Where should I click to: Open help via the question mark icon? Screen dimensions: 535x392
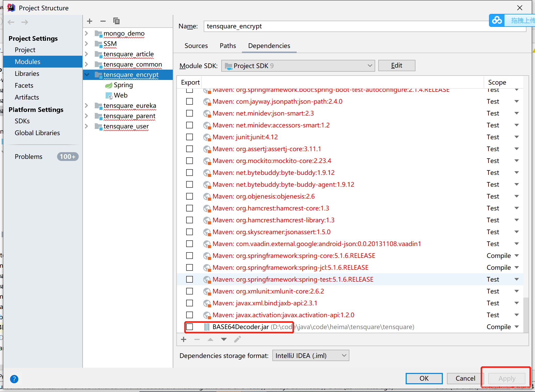pyautogui.click(x=14, y=379)
